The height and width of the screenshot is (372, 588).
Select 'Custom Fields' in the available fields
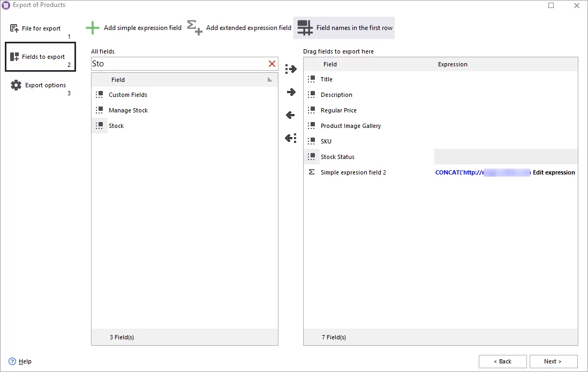tap(128, 95)
